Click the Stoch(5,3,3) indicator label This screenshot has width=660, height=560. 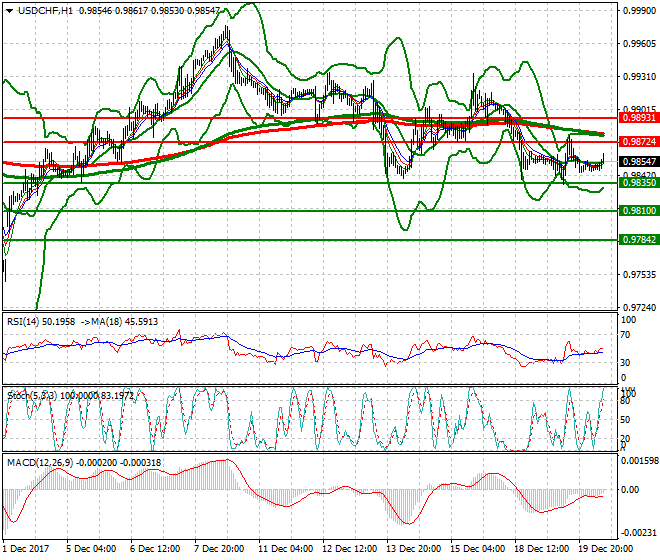pos(30,395)
